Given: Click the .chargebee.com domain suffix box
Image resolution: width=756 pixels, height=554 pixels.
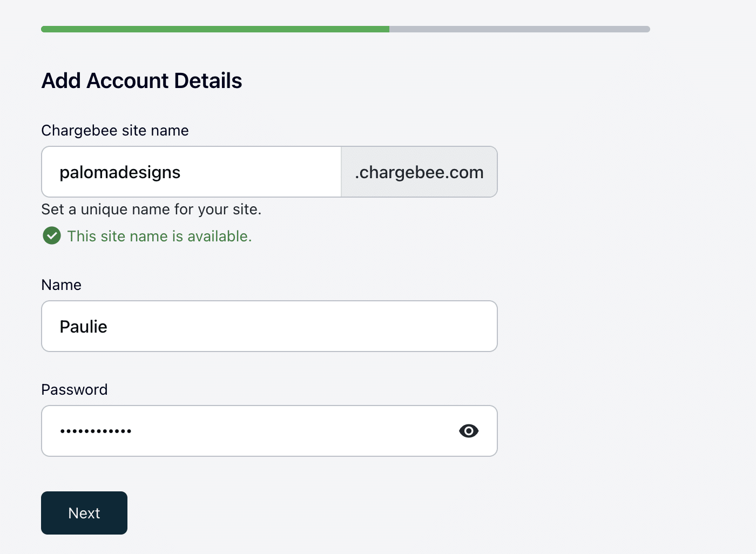Looking at the screenshot, I should point(419,172).
